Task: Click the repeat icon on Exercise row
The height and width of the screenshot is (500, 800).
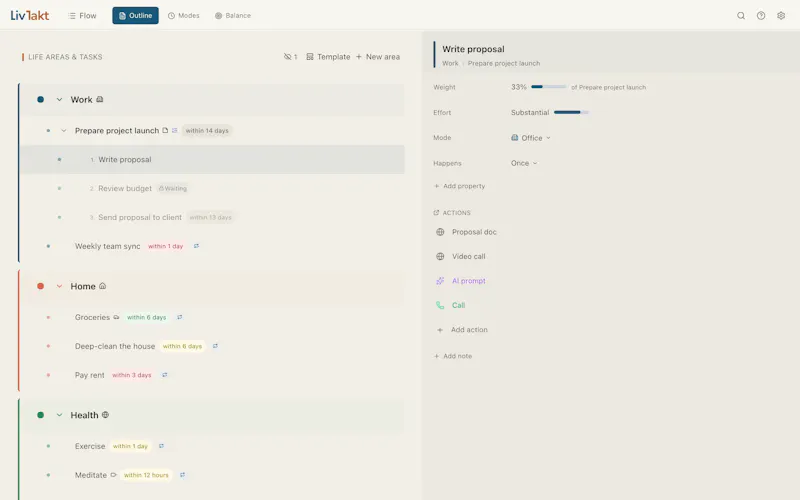Action: pos(161,446)
